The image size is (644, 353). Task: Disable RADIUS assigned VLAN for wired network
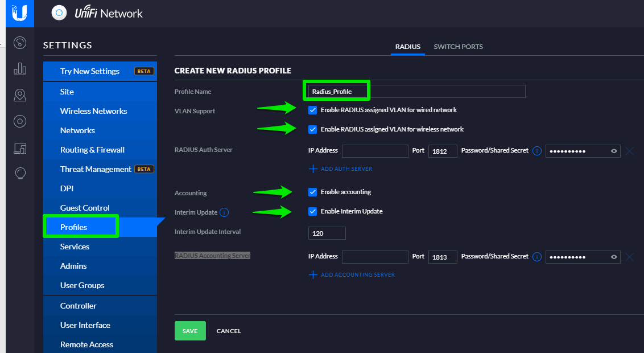tap(312, 110)
